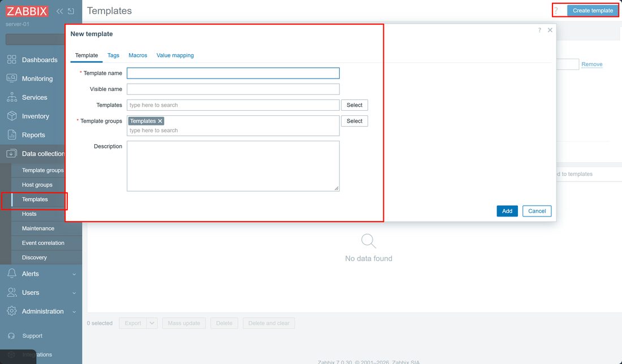Open Event correlation in the sidebar
Screen dimensions: 622x364
click(x=43, y=243)
